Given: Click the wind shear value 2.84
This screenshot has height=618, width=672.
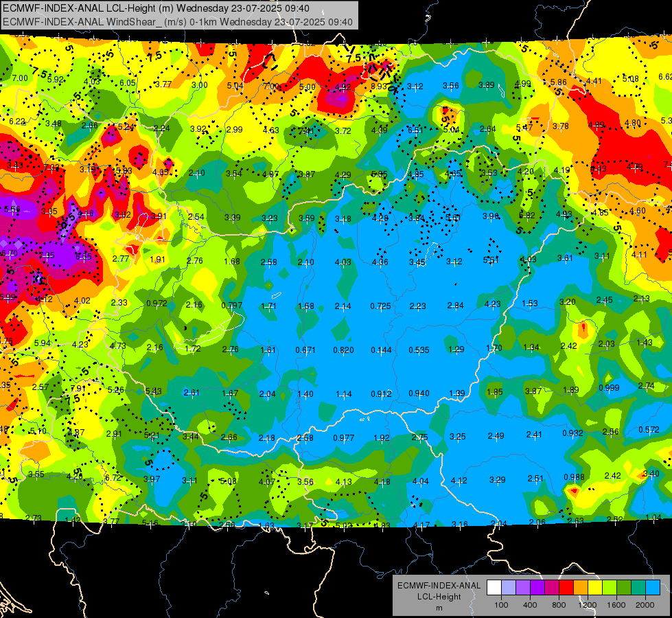Looking at the screenshot, I should 455,306.
